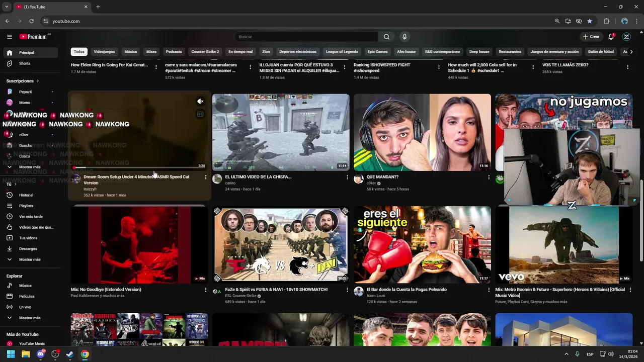Open Chrome extensions puzzle icon
This screenshot has width=644, height=362.
606,21
